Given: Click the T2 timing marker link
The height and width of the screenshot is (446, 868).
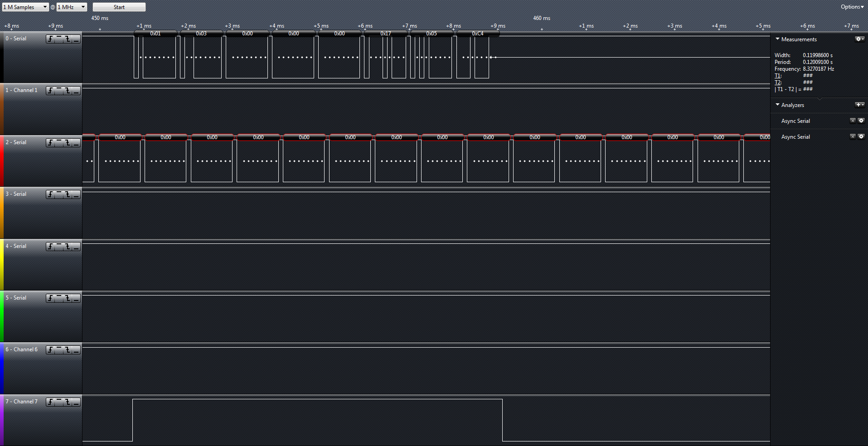Looking at the screenshot, I should pos(778,82).
